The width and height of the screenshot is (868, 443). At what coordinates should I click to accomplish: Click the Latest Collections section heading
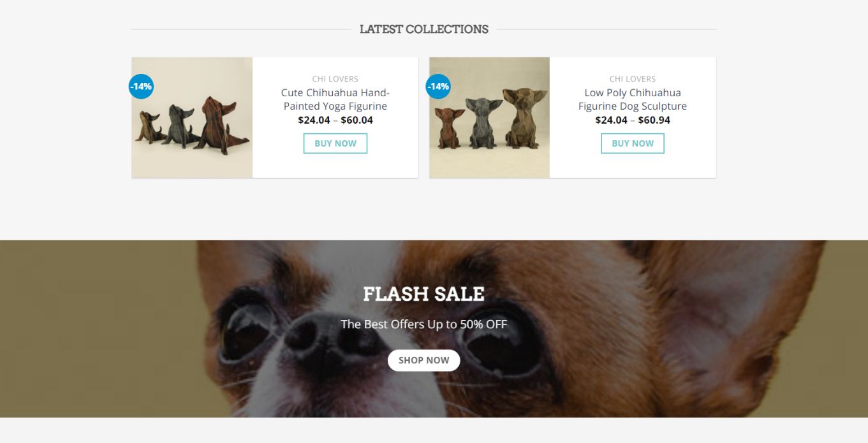pyautogui.click(x=423, y=29)
